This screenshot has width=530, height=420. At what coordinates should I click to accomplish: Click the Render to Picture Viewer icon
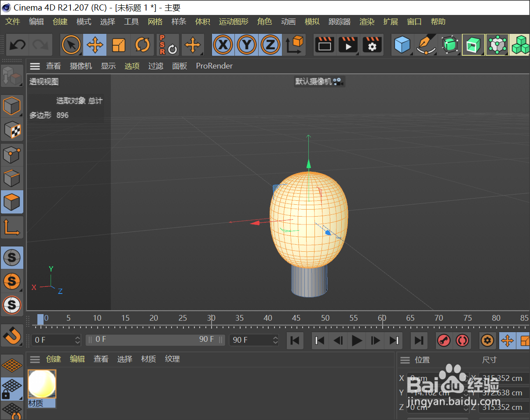348,44
